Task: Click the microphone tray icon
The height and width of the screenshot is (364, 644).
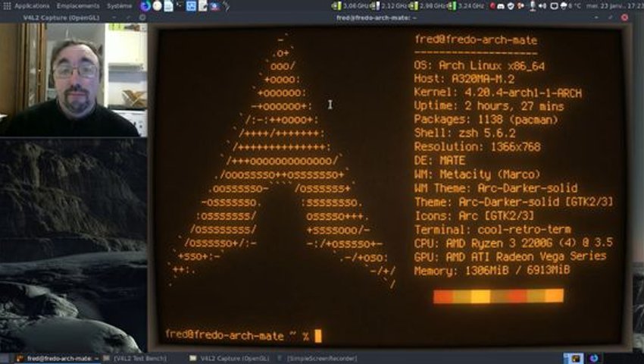Action: [x=533, y=6]
